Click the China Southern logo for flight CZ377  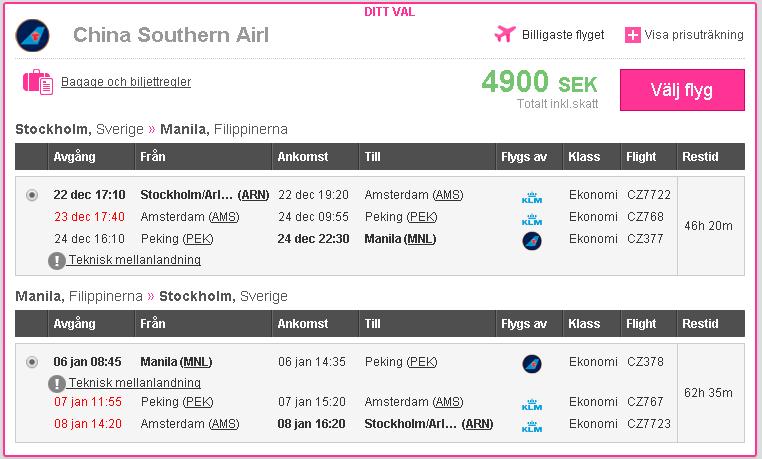531,240
